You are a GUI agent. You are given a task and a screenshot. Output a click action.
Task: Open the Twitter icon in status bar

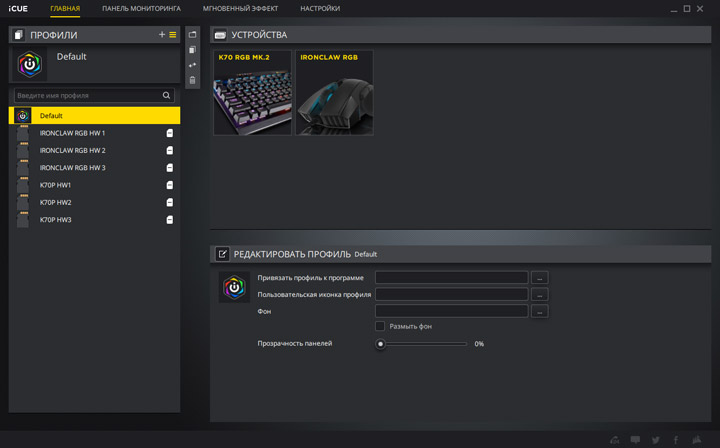(656, 440)
